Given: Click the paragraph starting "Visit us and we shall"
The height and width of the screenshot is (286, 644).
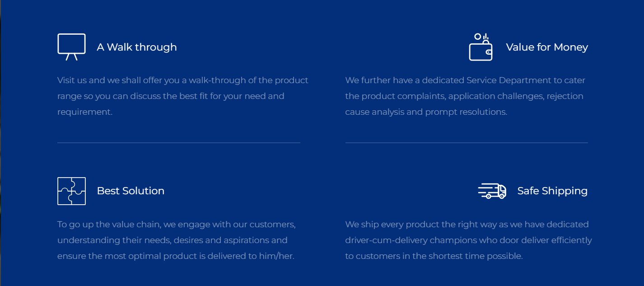Looking at the screenshot, I should [182, 96].
